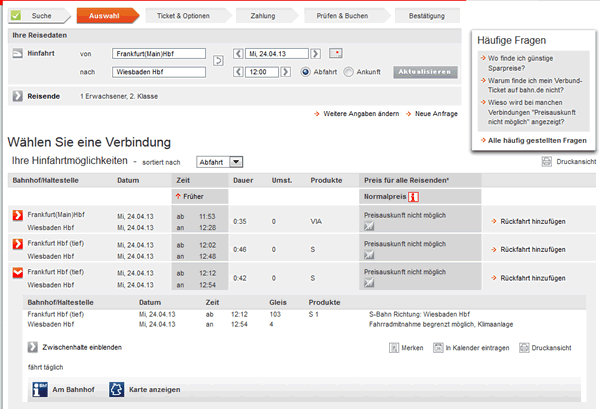This screenshot has width=600, height=409.
Task: Click the Wiesbaden Hbf destination field
Action: click(156, 72)
